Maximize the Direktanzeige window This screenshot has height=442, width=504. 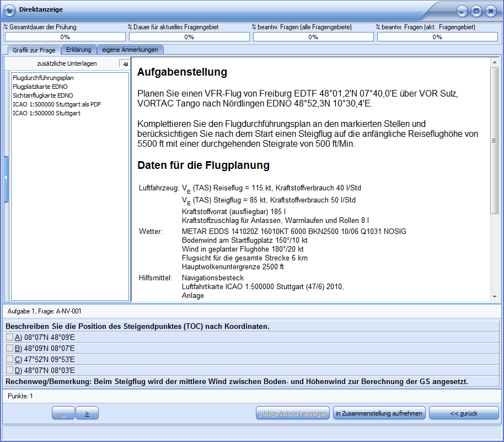pyautogui.click(x=476, y=11)
